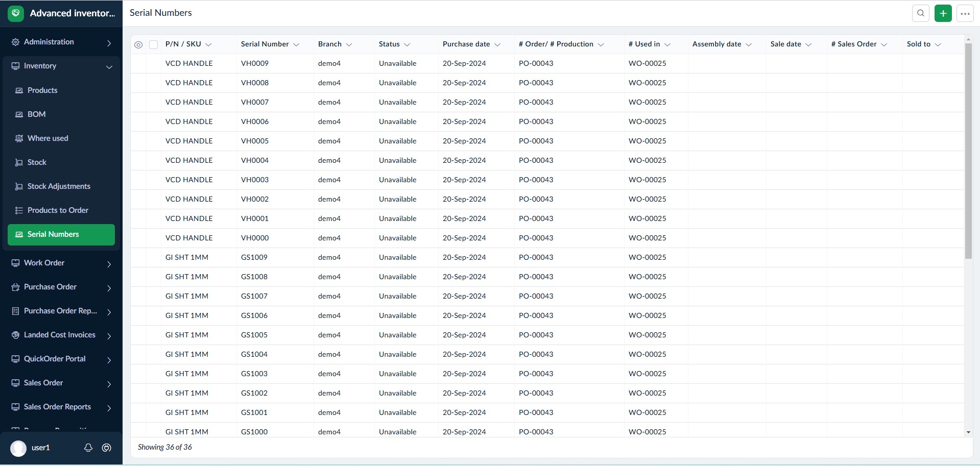The width and height of the screenshot is (980, 466).
Task: Open the Products to Order page
Action: [58, 210]
